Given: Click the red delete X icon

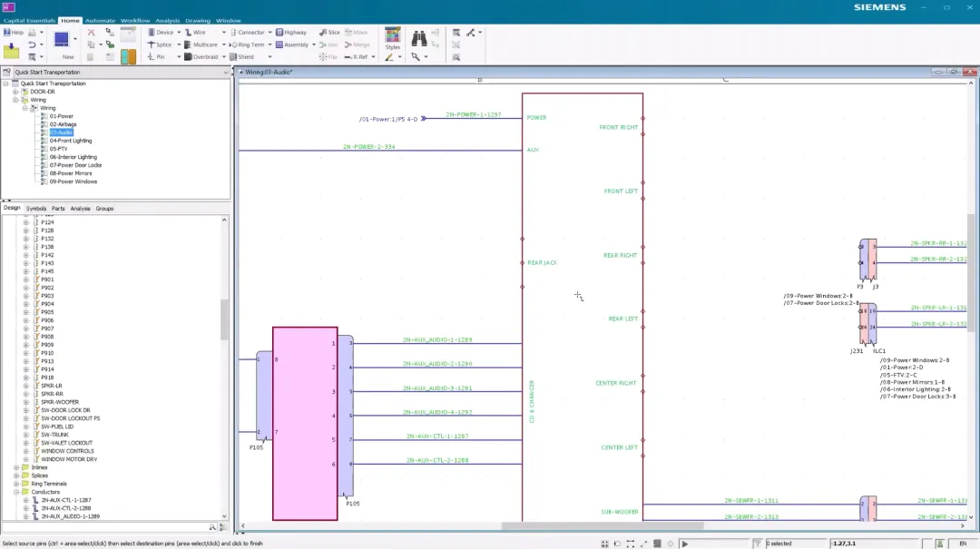Looking at the screenshot, I should coord(92,32).
